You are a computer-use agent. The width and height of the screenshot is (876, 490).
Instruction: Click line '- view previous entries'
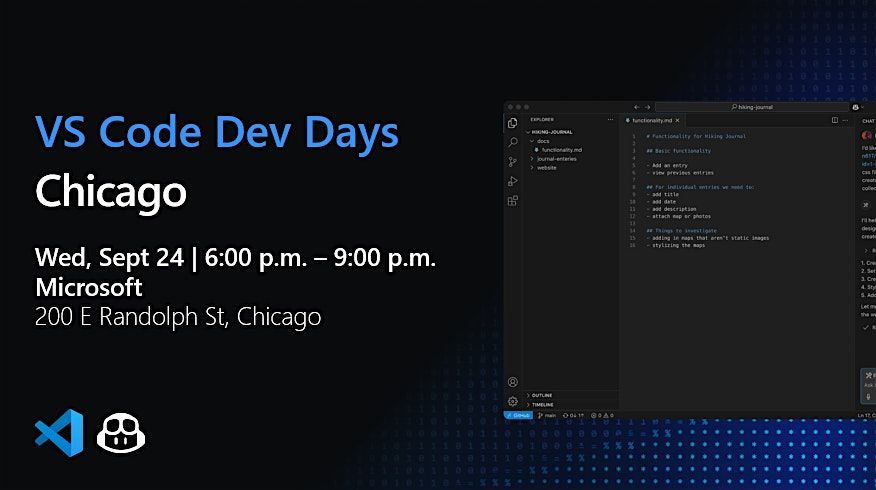pyautogui.click(x=680, y=173)
